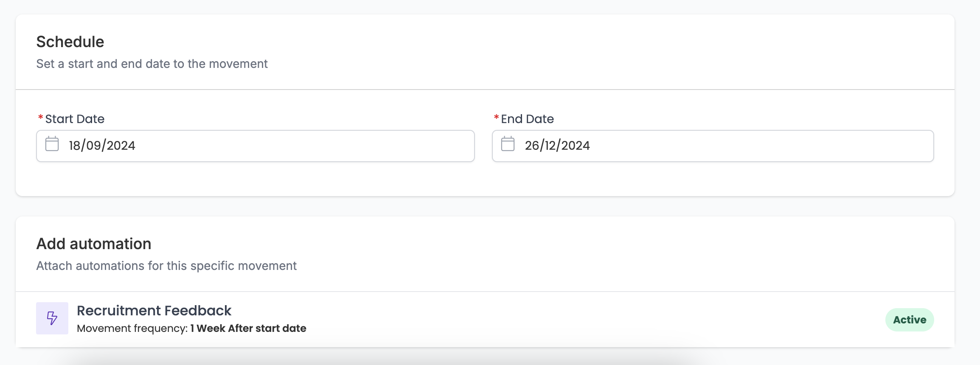Focus the Start Date input field

click(x=256, y=146)
